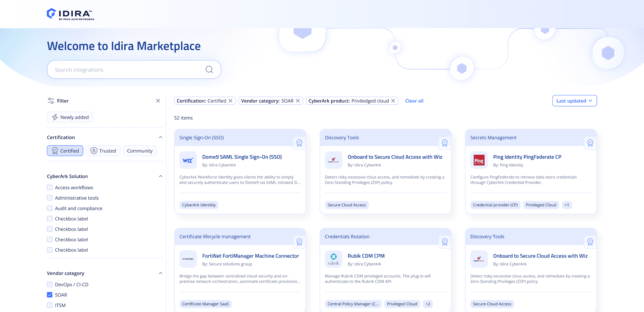
Task: Click the Central Policy Manager tag
Action: 353,304
